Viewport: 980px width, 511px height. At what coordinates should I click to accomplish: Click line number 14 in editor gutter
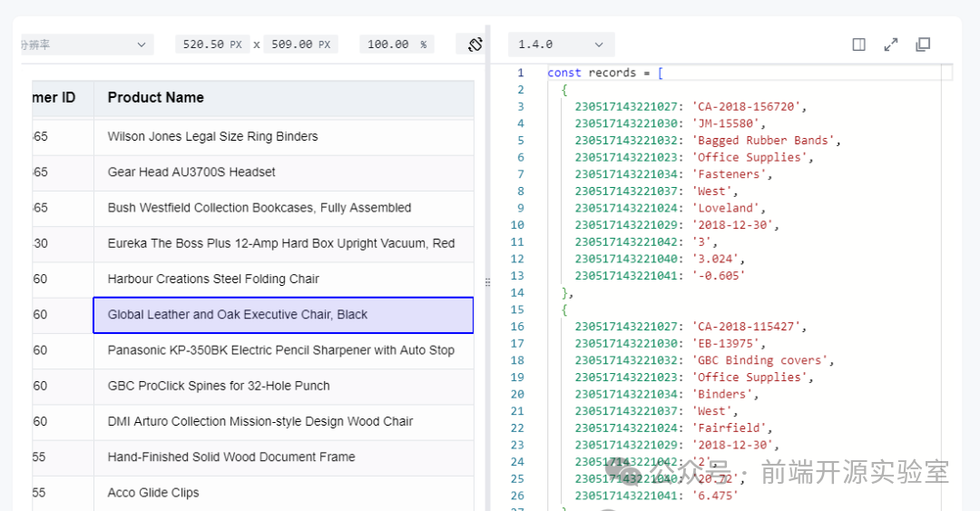point(517,293)
